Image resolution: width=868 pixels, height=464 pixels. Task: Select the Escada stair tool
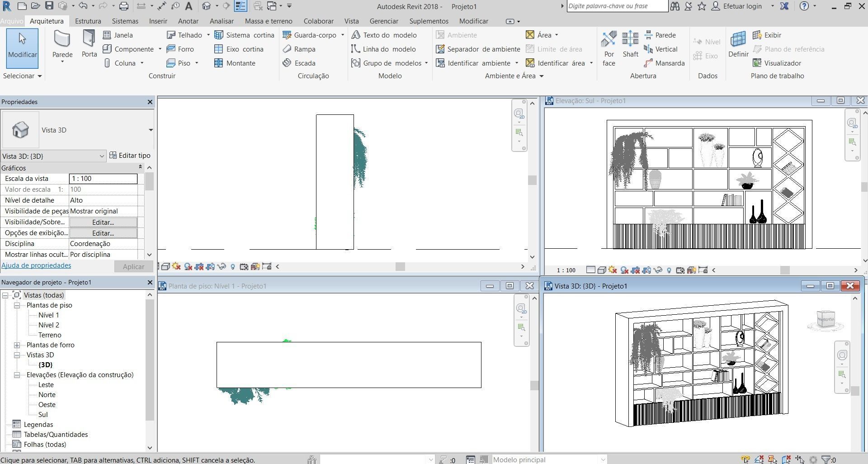[x=299, y=63]
